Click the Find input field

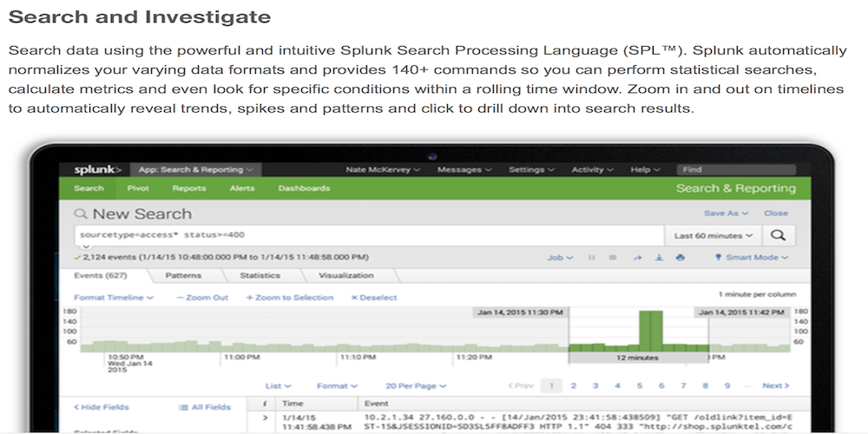click(736, 170)
